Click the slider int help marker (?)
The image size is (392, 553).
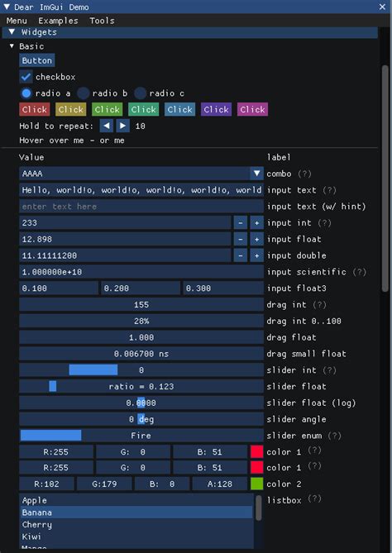coord(329,370)
